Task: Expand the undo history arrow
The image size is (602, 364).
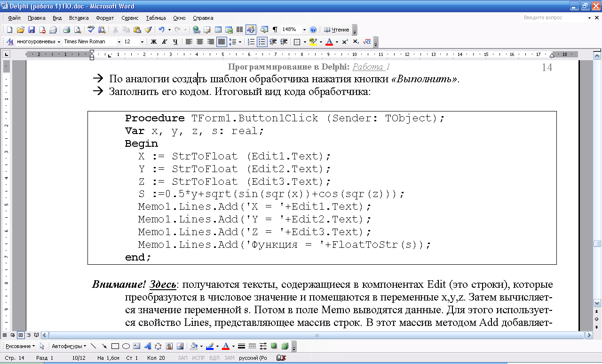Action: pos(169,30)
